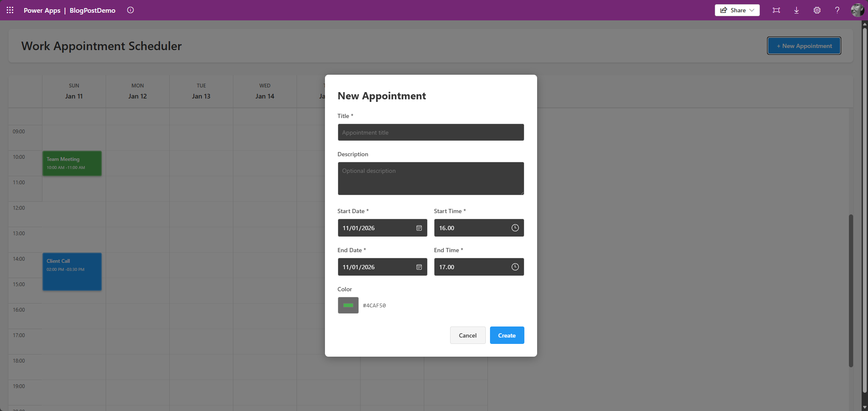Select the Client Call calendar event
Screen dimensions: 868x411
point(72,272)
